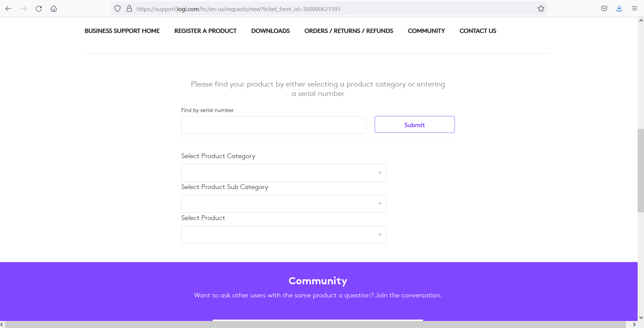Bookmark this page with the star icon

[541, 9]
